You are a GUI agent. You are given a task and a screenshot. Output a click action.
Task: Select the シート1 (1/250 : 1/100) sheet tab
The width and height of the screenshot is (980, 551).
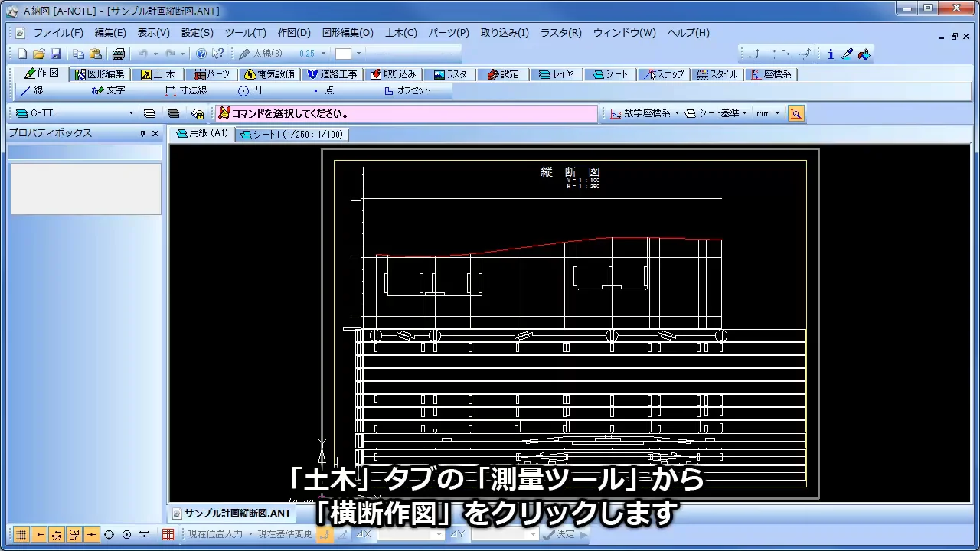[x=292, y=134]
